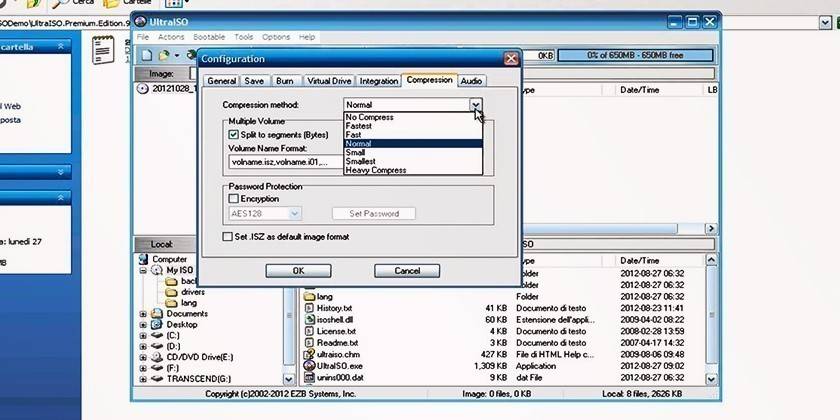Choose Heavy Compress from the list
Image resolution: width=840 pixels, height=420 pixels.
tap(375, 171)
